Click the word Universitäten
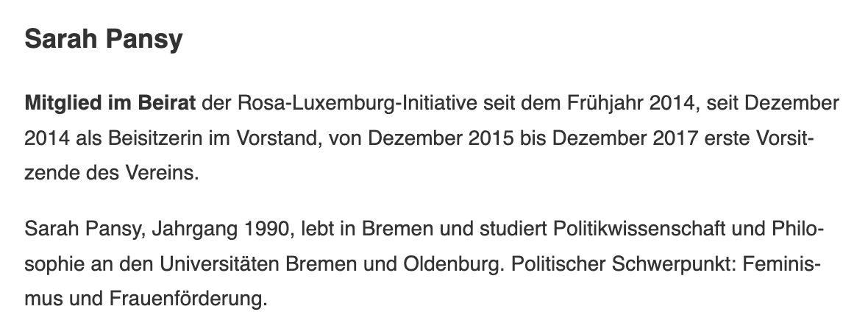 tap(219, 263)
